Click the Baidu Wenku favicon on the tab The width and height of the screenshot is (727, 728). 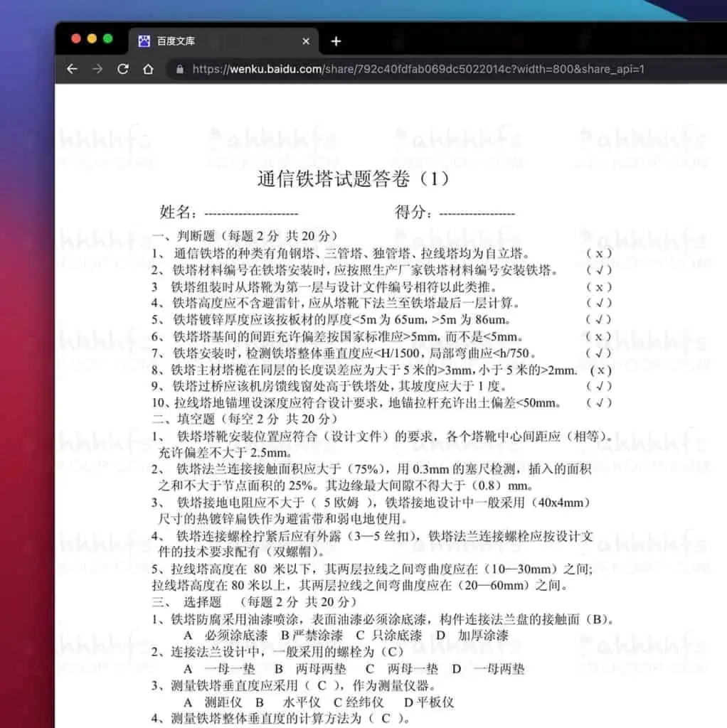point(144,41)
